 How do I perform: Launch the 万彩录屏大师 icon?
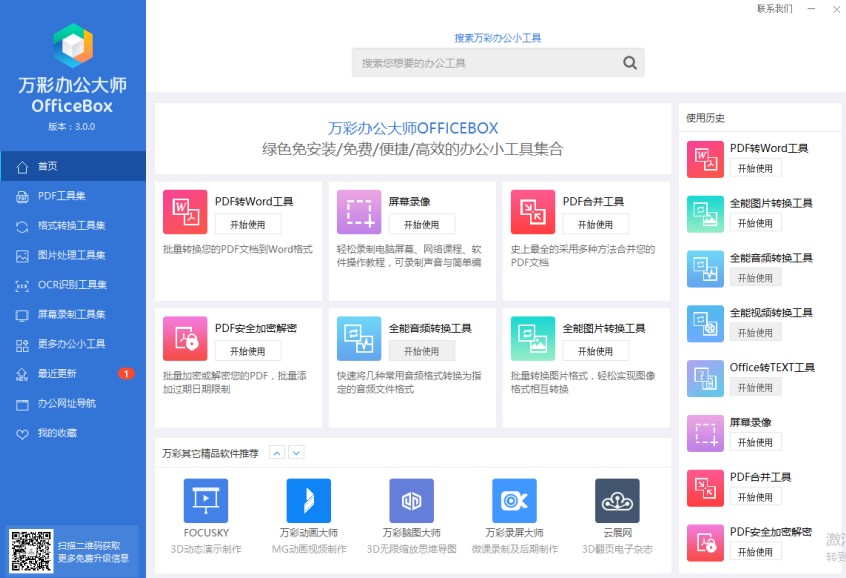click(x=514, y=501)
